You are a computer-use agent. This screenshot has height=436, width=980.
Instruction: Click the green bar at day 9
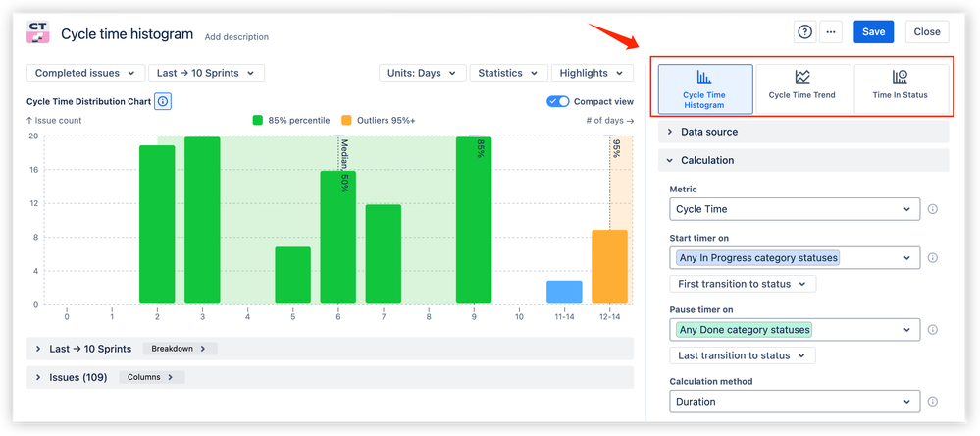pos(474,221)
